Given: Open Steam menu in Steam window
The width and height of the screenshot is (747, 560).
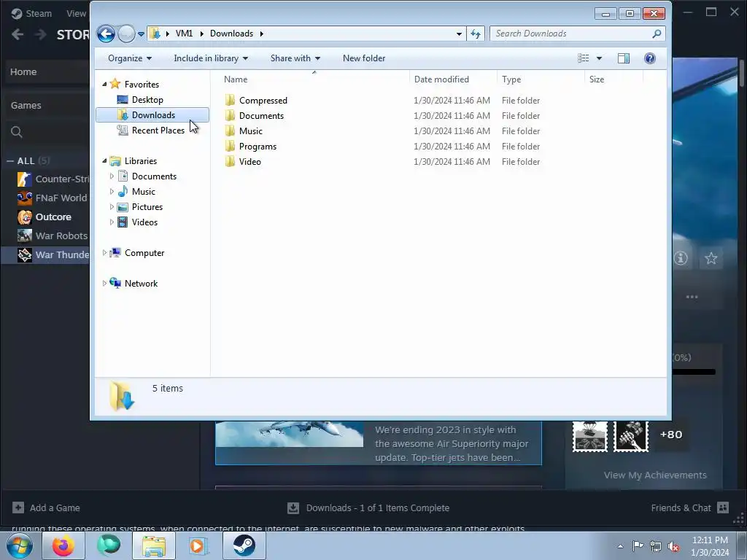Looking at the screenshot, I should click(32, 13).
